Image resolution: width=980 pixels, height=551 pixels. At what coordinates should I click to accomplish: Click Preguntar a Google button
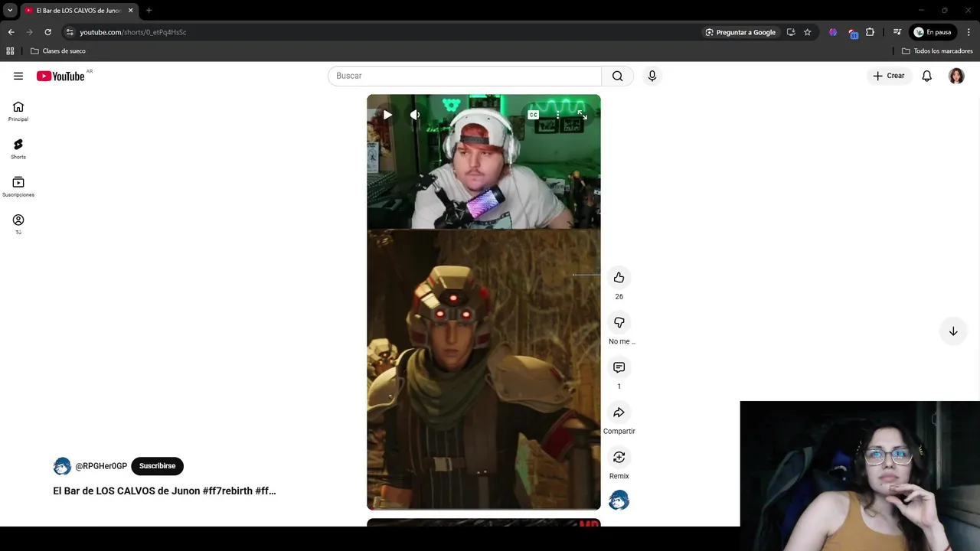point(740,32)
